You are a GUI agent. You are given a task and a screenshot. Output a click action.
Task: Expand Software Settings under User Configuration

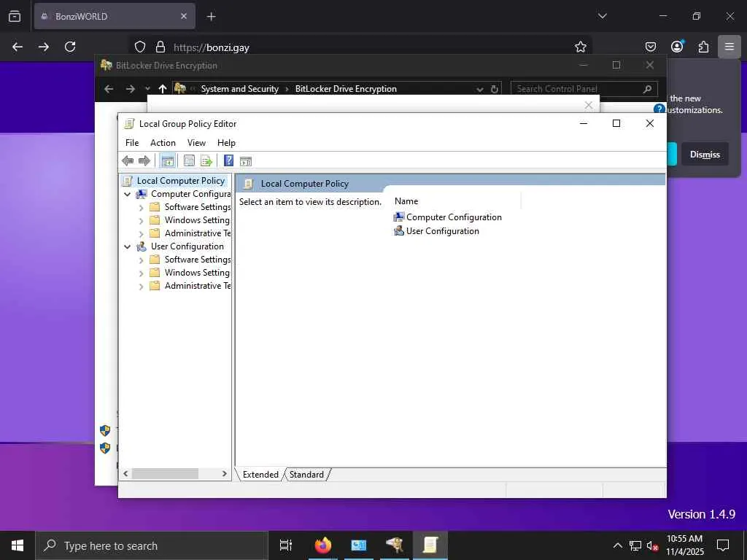tap(141, 260)
